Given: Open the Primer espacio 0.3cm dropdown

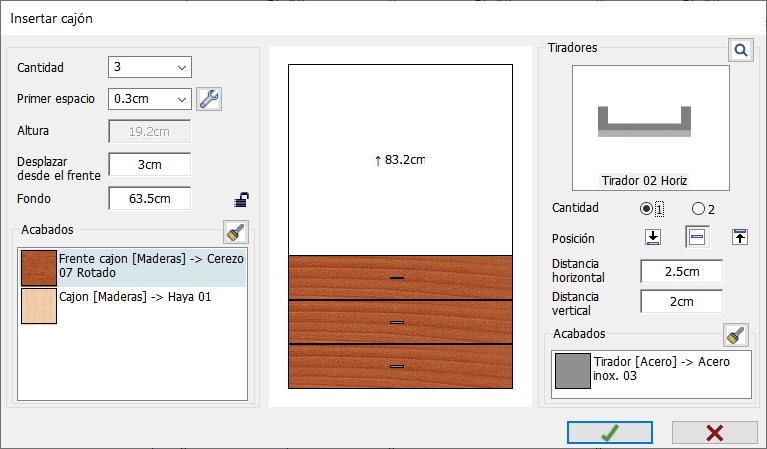Looking at the screenshot, I should click(x=150, y=99).
